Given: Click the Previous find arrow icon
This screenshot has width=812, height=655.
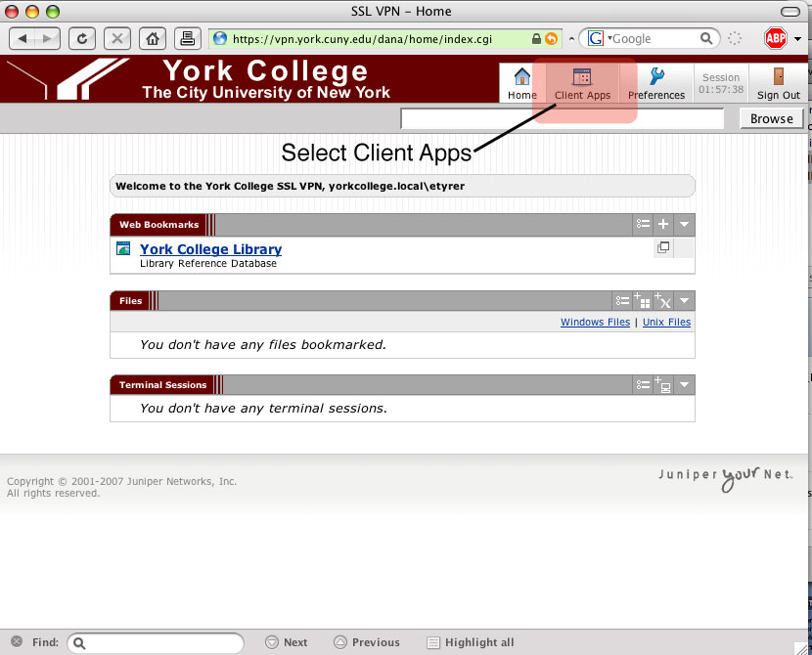Looking at the screenshot, I should pyautogui.click(x=339, y=642).
